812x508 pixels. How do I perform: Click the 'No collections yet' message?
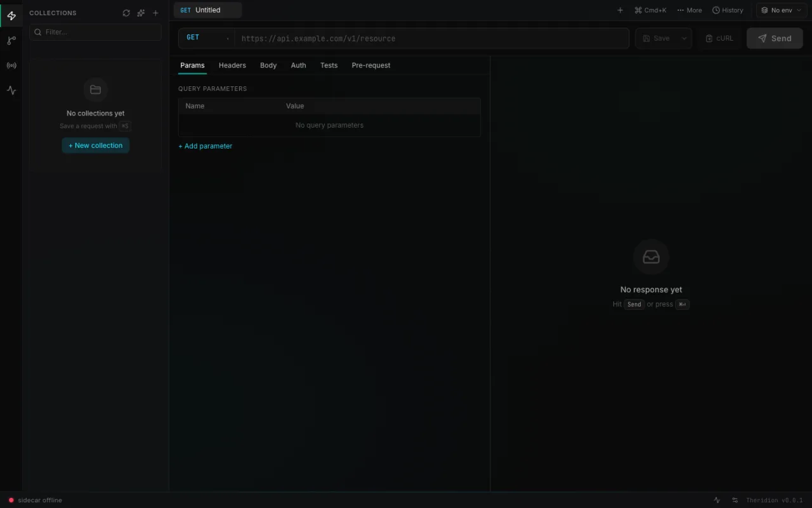[96, 114]
